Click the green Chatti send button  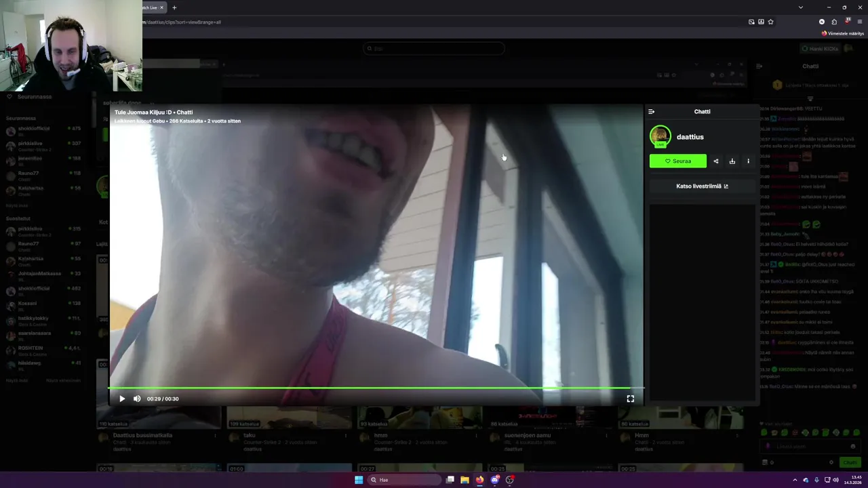coord(850,462)
